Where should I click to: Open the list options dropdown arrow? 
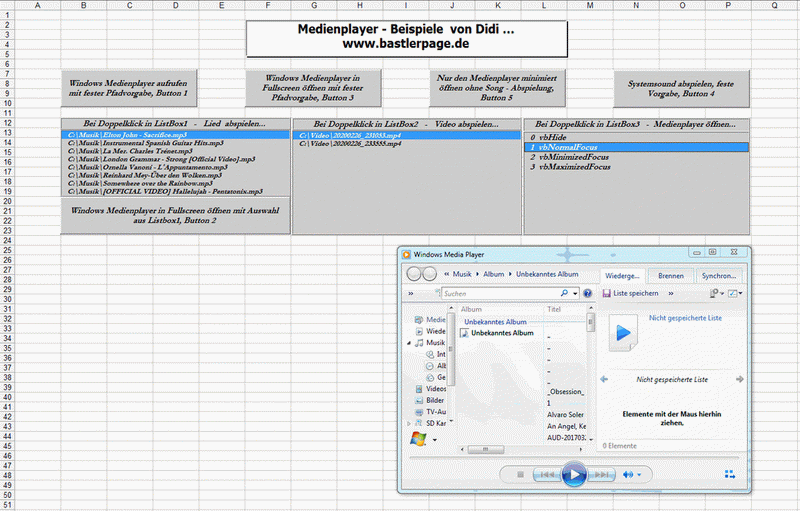click(722, 294)
